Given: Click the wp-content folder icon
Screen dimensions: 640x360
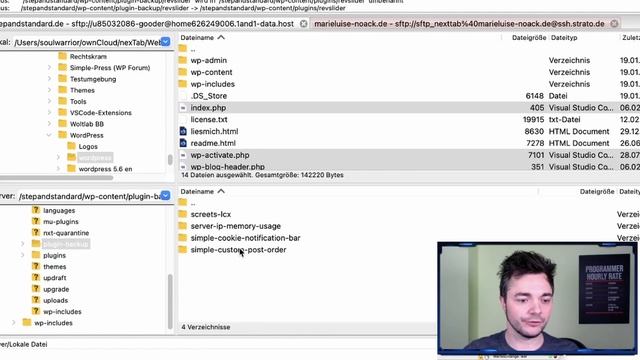Looking at the screenshot, I should 183,72.
